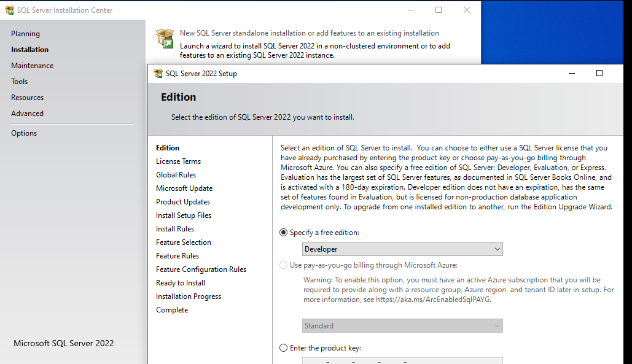Select the Feature Selection step
The height and width of the screenshot is (364, 632).
pos(184,242)
